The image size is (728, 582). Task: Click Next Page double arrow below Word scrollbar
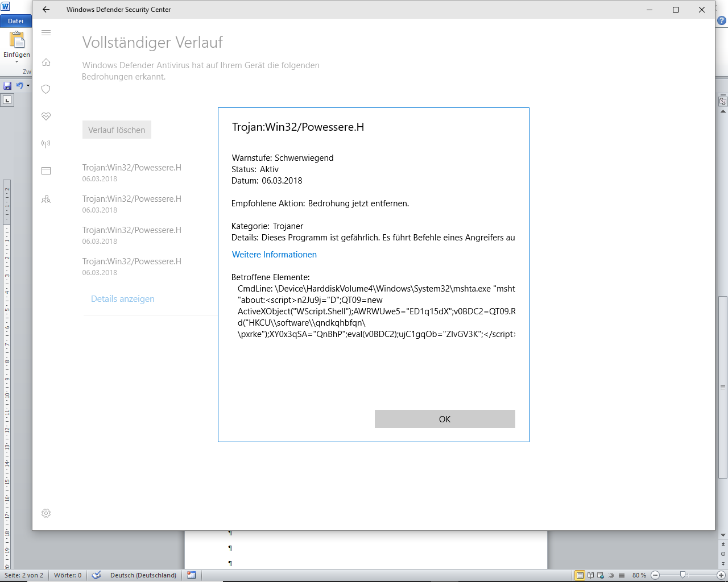(723, 563)
